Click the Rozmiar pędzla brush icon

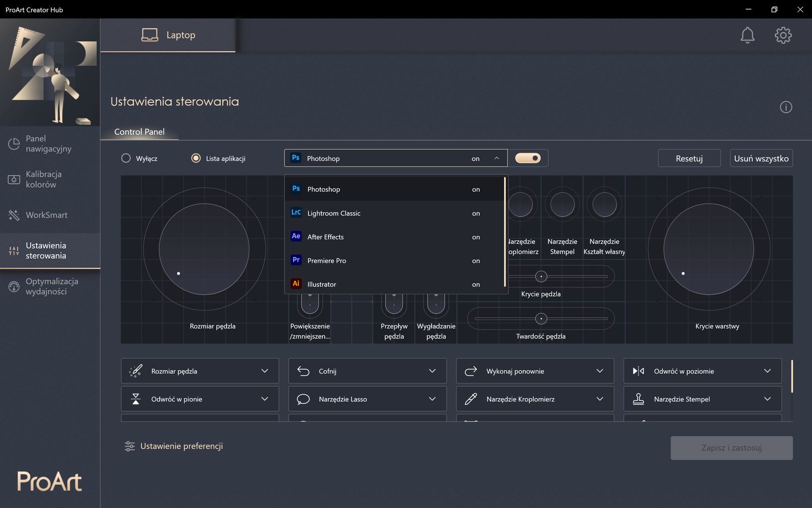coord(136,371)
